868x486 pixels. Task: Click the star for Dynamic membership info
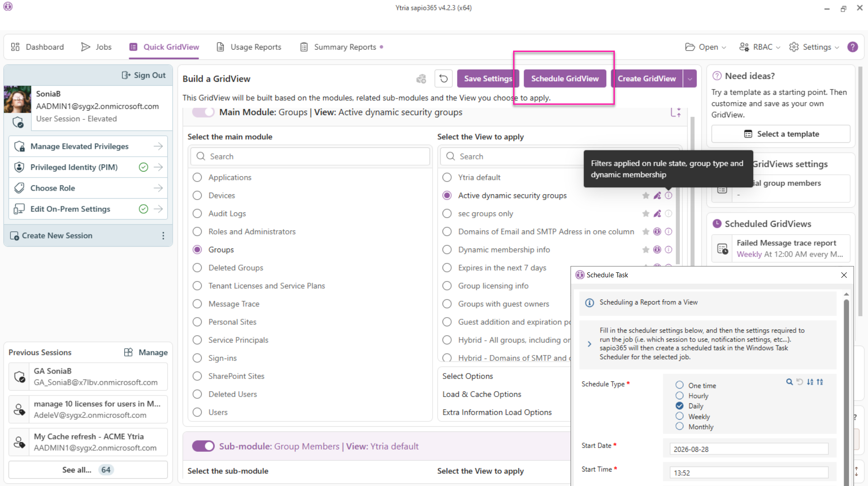(x=646, y=250)
